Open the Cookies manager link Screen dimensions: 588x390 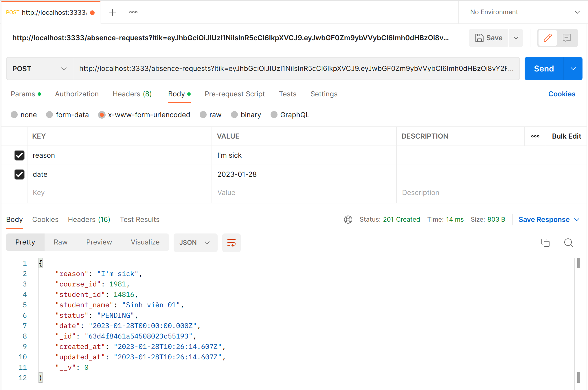coord(562,94)
